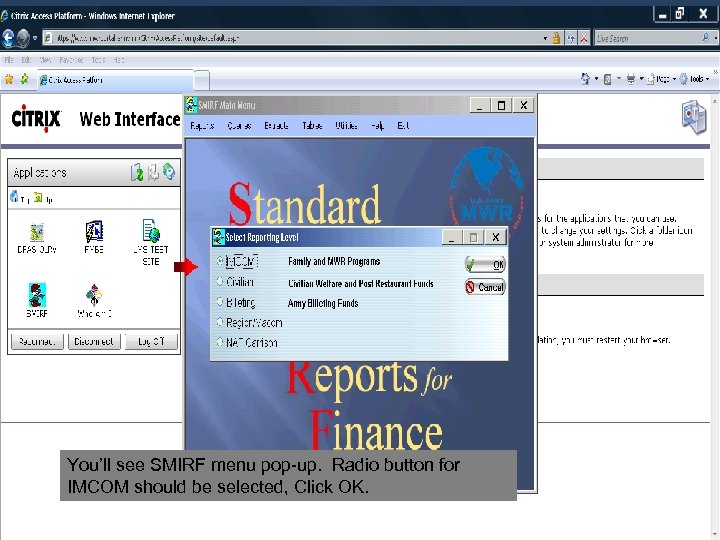This screenshot has width=720, height=540.
Task: Click the refresh applications icon in Applications header
Action: pos(137,172)
